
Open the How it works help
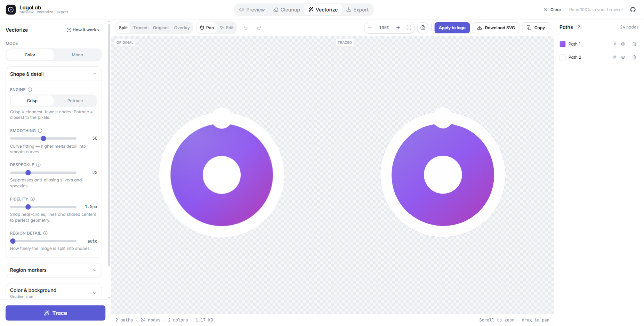[83, 30]
